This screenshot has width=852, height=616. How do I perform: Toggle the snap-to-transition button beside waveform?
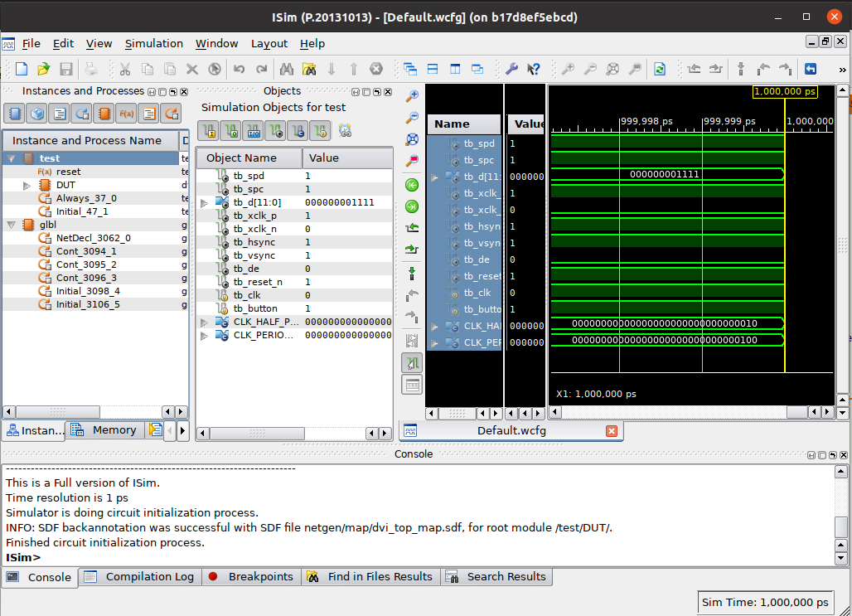(412, 362)
